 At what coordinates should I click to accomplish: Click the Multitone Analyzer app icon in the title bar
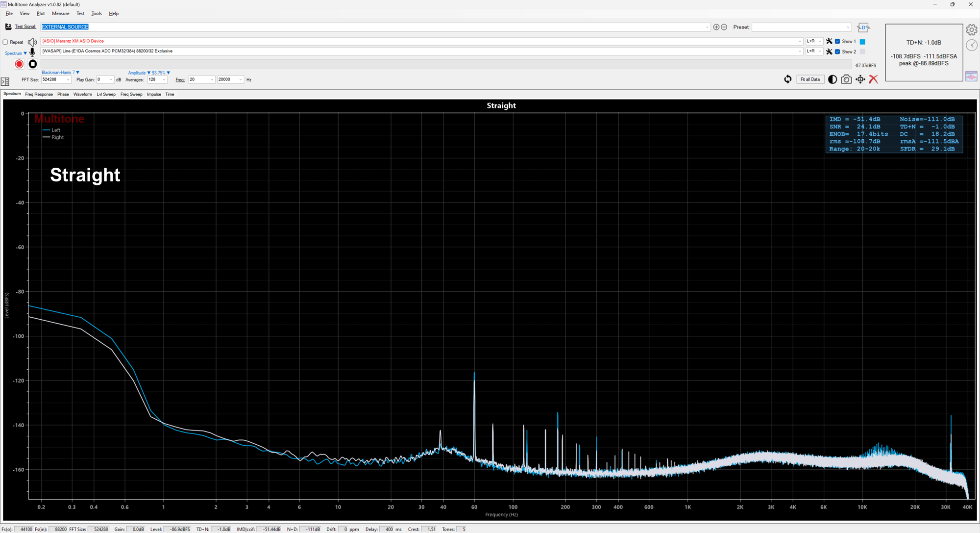[x=4, y=4]
